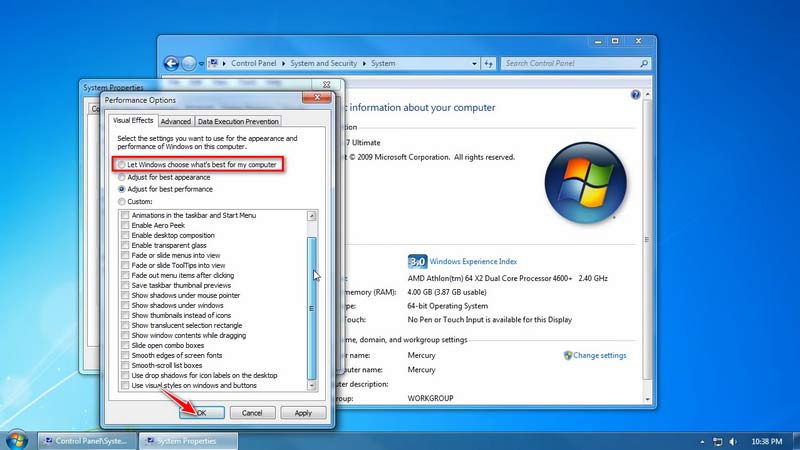Click the visual effects list scroll up arrow
Viewport: 800px width, 450px height.
(x=312, y=216)
